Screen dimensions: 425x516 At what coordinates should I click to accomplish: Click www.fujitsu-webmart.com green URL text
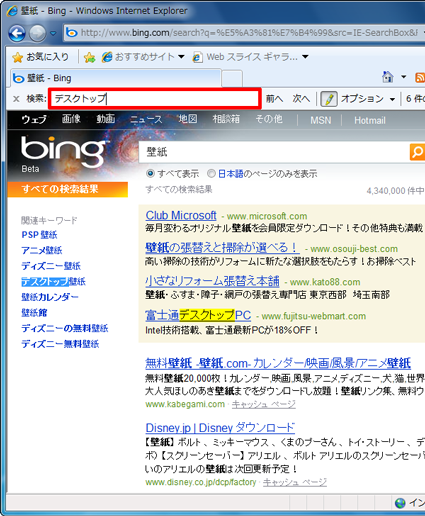click(314, 316)
